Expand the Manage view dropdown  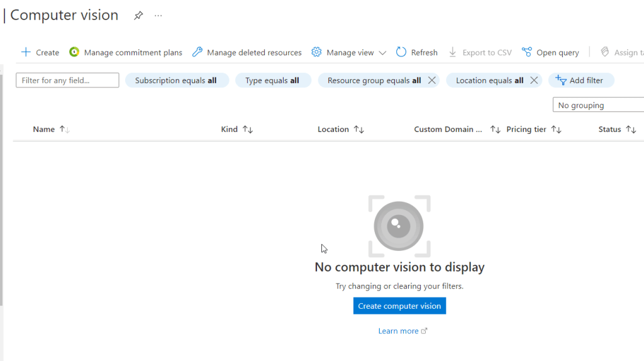pyautogui.click(x=348, y=52)
